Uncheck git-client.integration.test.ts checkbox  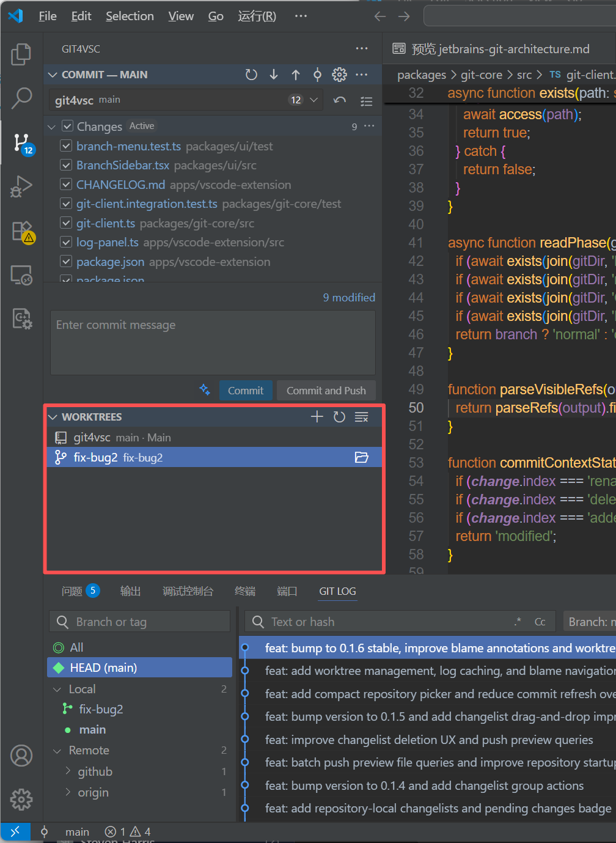[66, 204]
